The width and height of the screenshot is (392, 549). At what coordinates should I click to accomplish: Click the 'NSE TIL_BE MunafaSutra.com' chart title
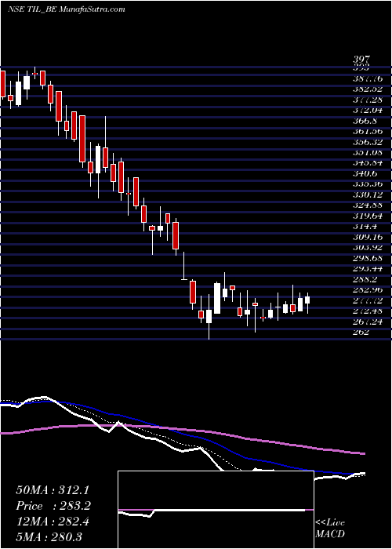point(66,9)
